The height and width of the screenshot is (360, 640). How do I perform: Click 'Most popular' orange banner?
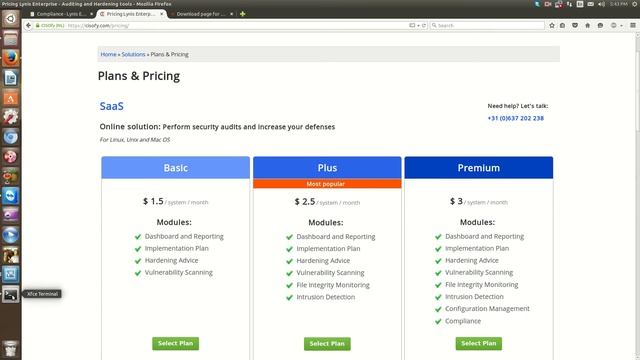pyautogui.click(x=327, y=184)
